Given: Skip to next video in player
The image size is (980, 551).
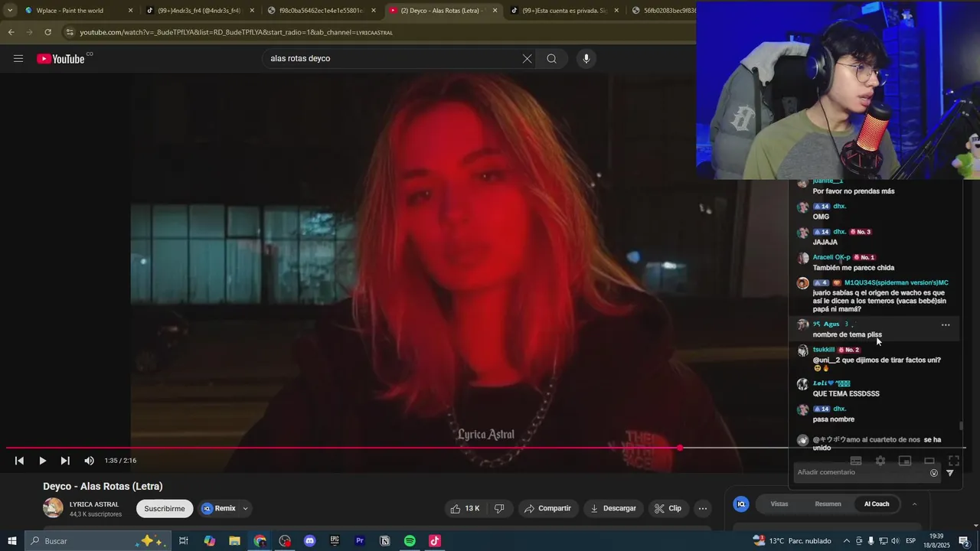Looking at the screenshot, I should coord(65,461).
